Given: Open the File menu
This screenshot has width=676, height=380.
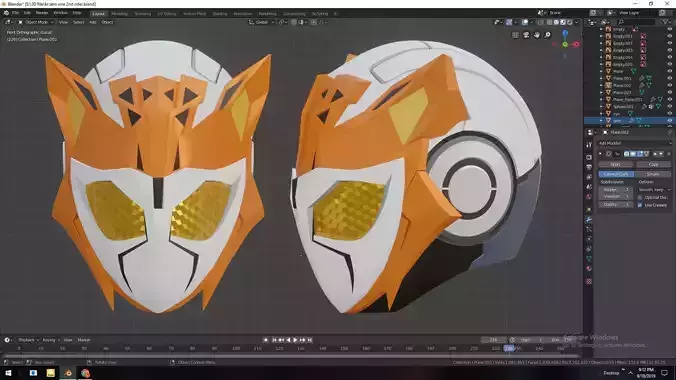Looking at the screenshot, I should pyautogui.click(x=16, y=13).
